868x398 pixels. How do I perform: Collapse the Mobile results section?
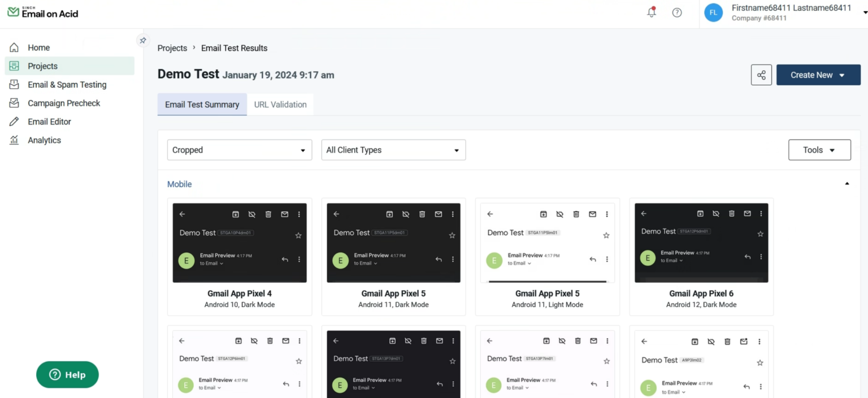847,183
